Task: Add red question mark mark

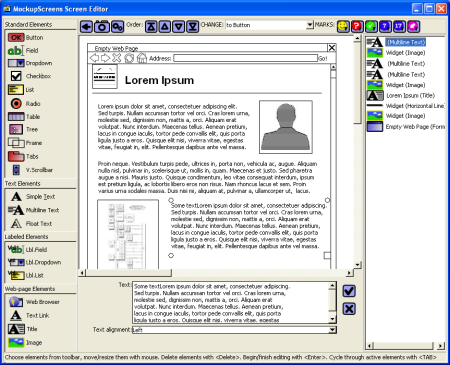Action: point(357,26)
